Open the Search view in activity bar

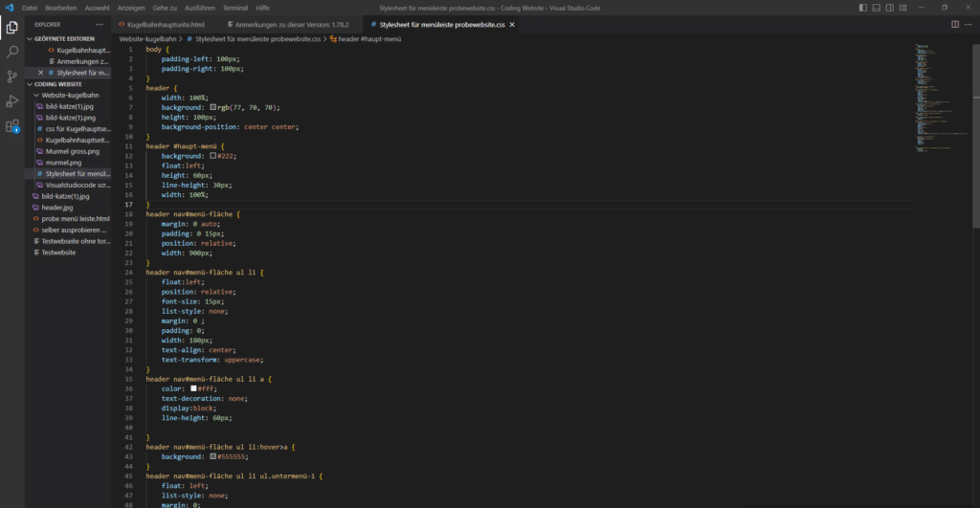(x=12, y=52)
